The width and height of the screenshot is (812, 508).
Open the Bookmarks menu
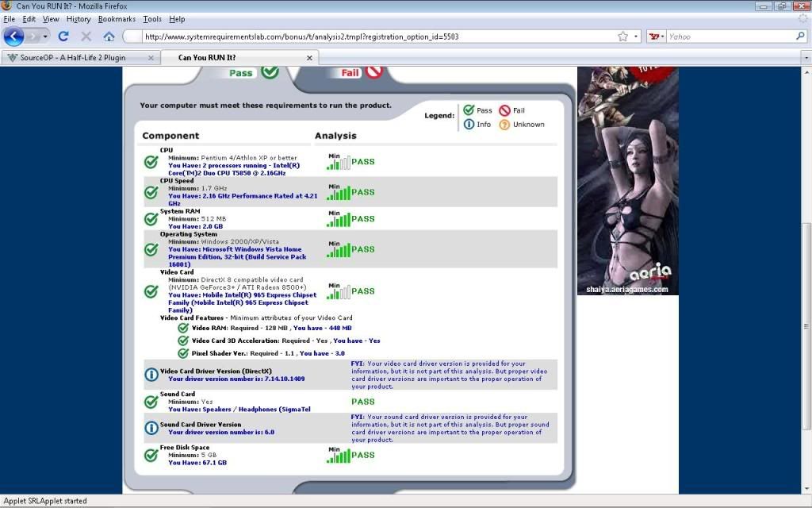click(117, 19)
